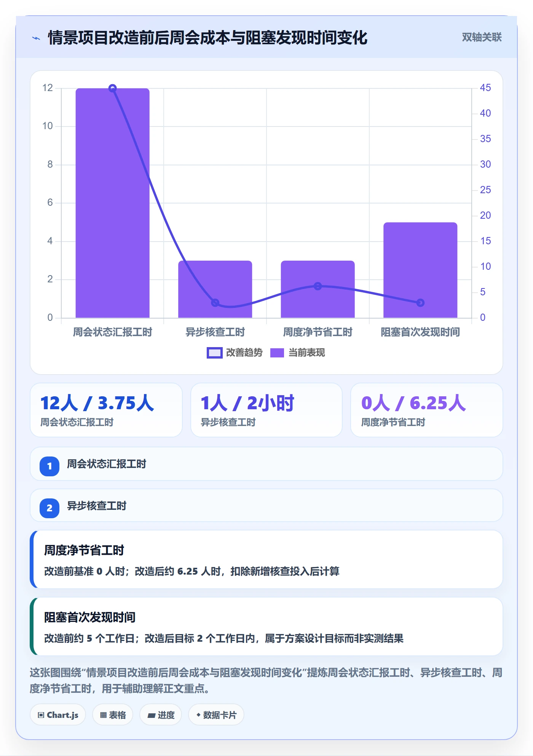Click the 数据卡片 tag
This screenshot has height=756, width=533.
[216, 715]
